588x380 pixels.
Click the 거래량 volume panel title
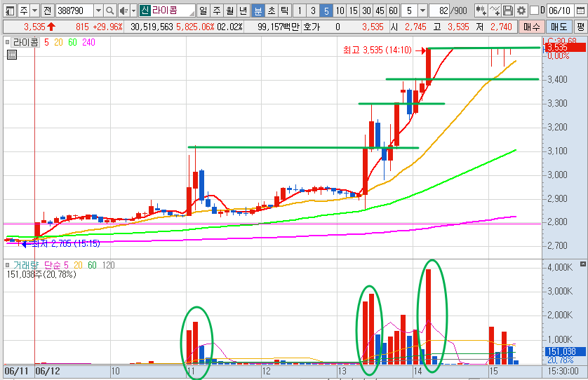coord(26,265)
